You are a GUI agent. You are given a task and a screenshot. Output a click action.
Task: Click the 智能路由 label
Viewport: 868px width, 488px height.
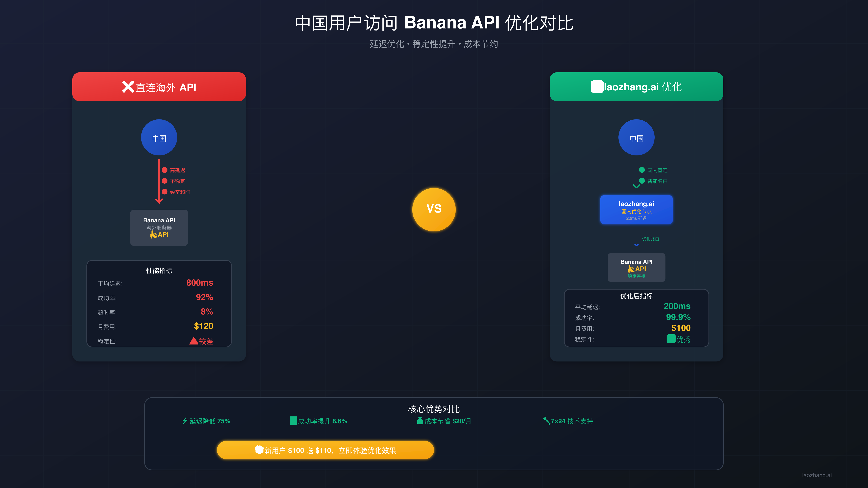click(657, 181)
